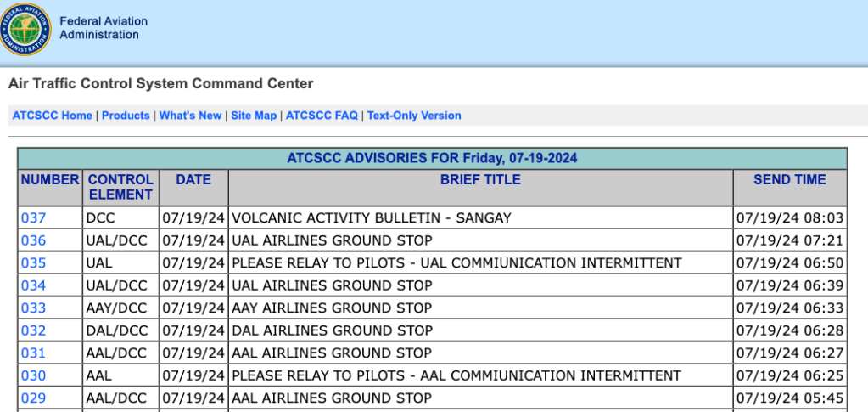Screen dimensions: 868x412
Task: Click the SEND TIME column header
Action: 789,180
